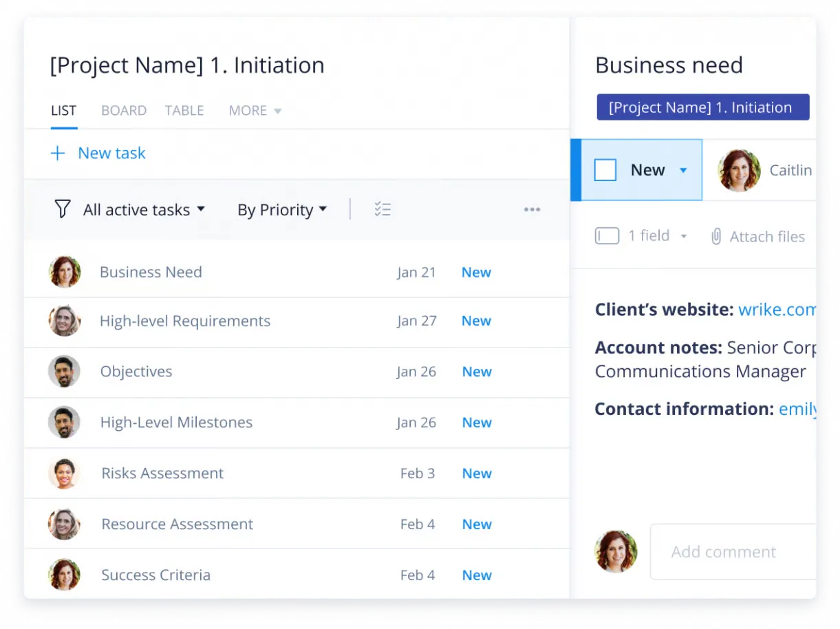Click Jan 26 date on High-Level Milestones row

click(416, 423)
